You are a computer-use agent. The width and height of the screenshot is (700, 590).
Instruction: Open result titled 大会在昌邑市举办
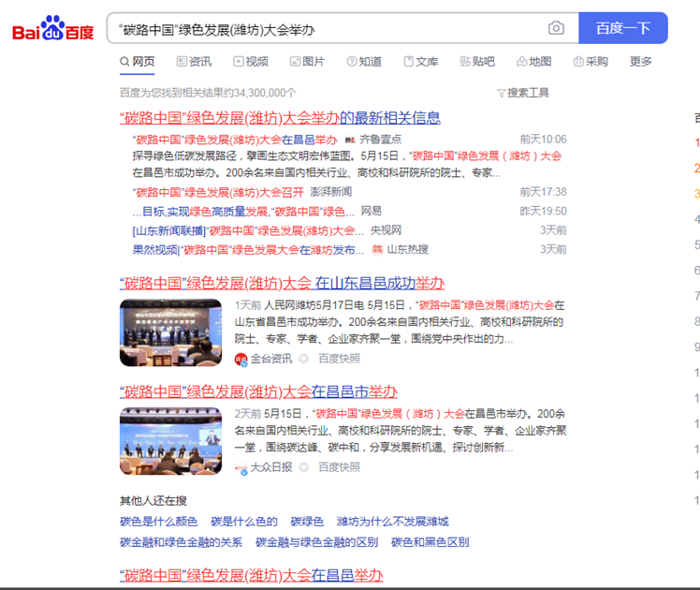pos(258,391)
